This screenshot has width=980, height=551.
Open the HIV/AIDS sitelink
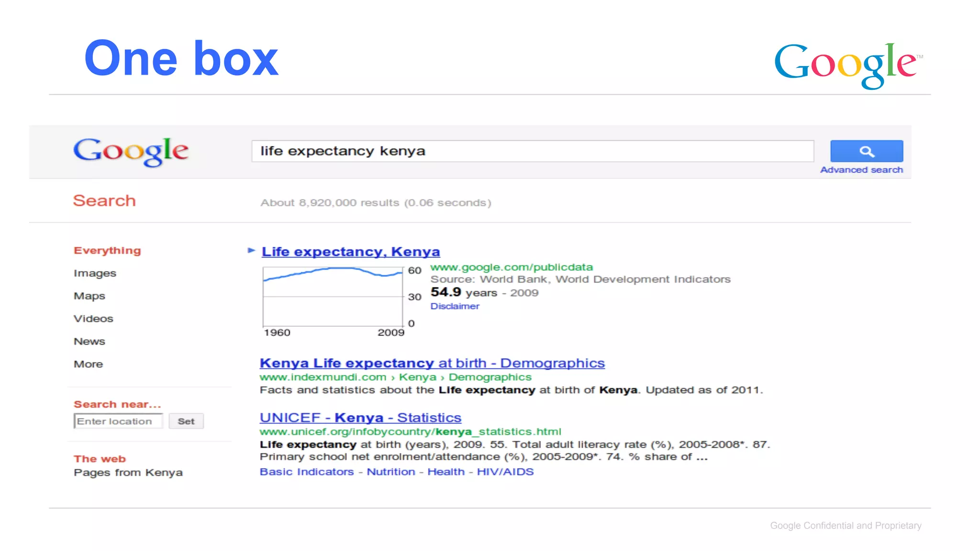click(x=505, y=472)
